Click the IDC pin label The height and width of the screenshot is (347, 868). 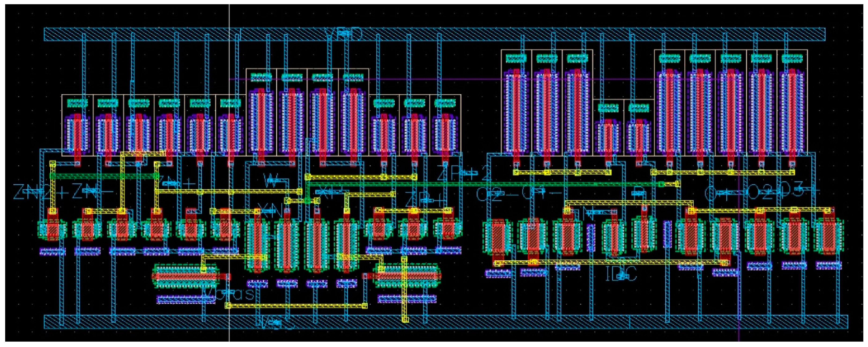click(621, 274)
